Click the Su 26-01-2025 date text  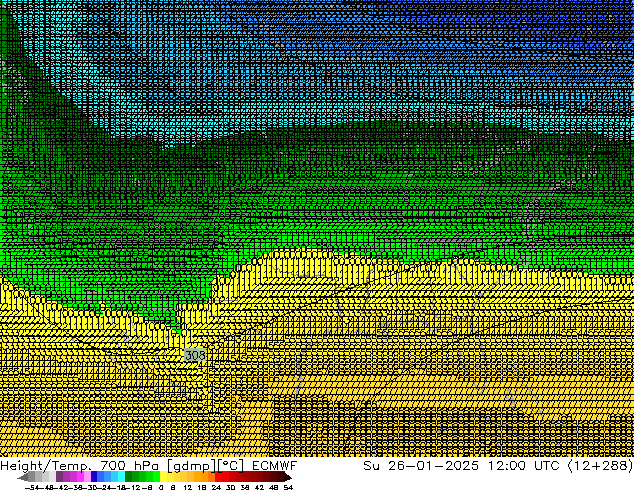(421, 466)
